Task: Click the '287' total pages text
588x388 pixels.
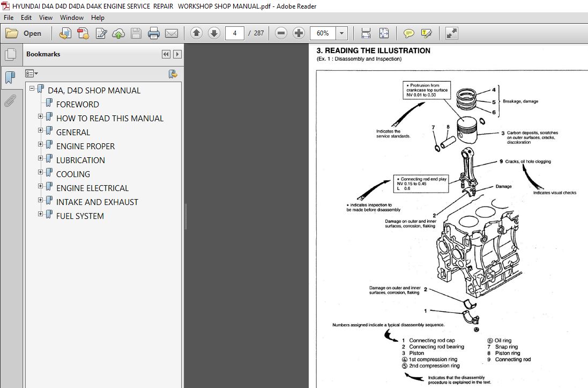Action: click(259, 33)
